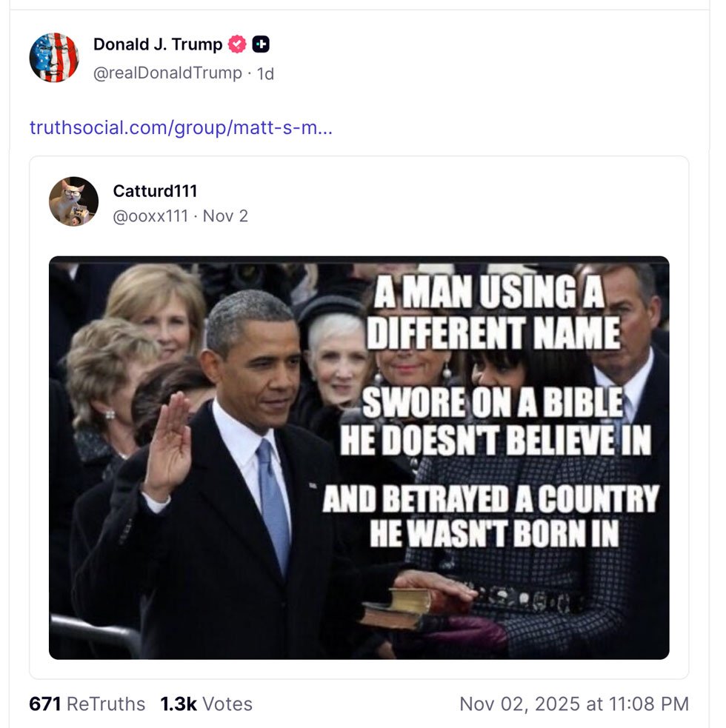Click the Nov 02, 2025 at 11:08 PM timestamp
726x728 pixels.
click(x=573, y=704)
